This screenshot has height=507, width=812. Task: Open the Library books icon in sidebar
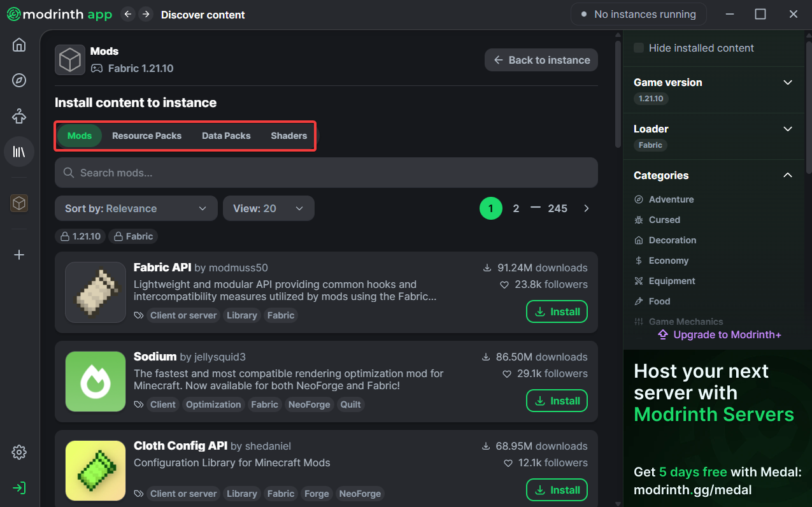(x=19, y=152)
